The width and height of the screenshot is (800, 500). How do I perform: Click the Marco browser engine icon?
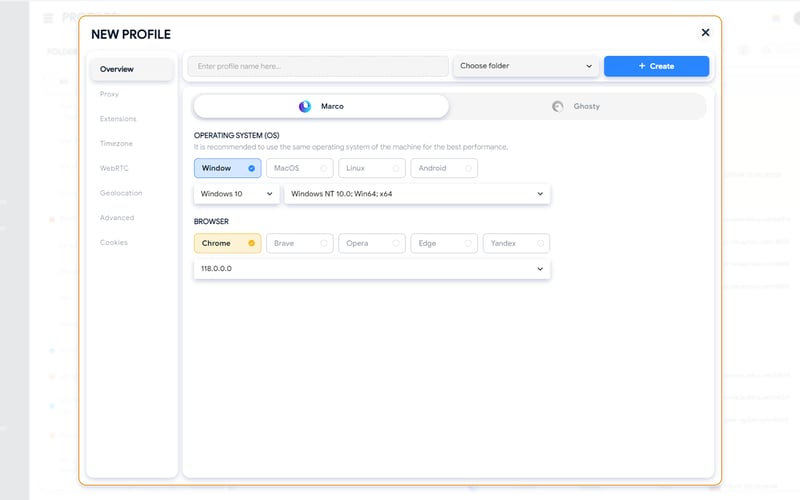(x=305, y=106)
